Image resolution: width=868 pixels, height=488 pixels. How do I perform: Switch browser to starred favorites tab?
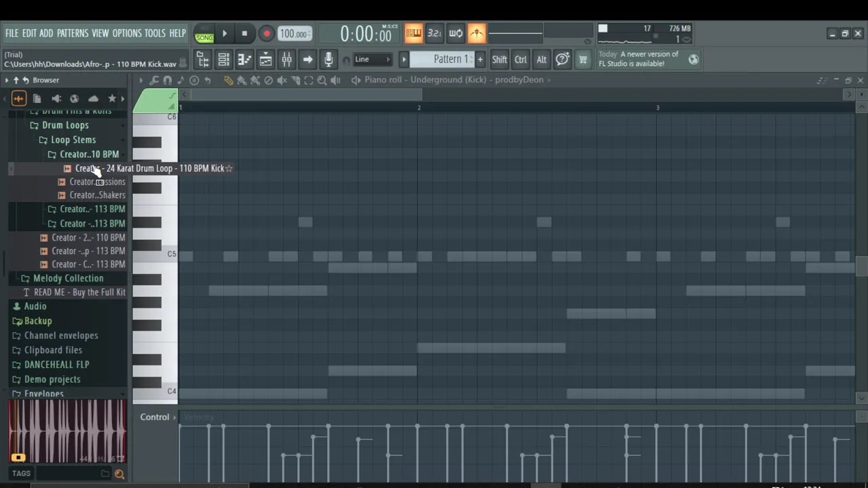pyautogui.click(x=112, y=99)
